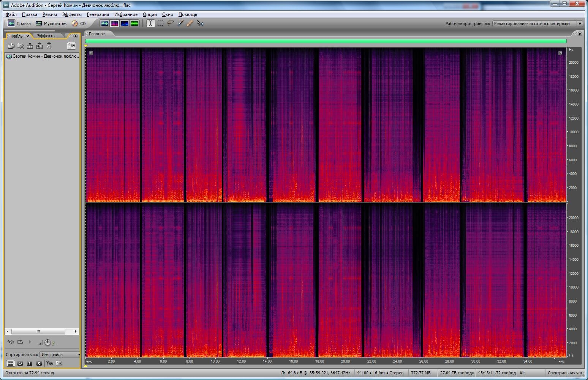Click the green horizontal zoom navigator bar
The height and width of the screenshot is (380, 588).
click(326, 41)
